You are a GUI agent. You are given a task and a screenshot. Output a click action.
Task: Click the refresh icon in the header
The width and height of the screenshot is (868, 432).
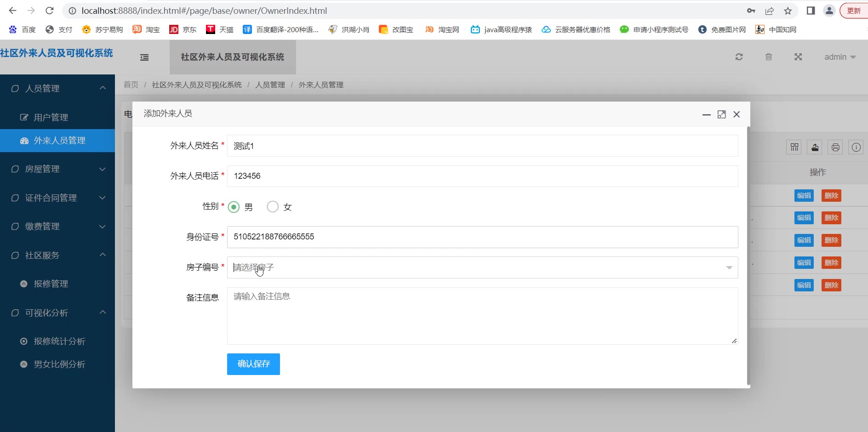(739, 57)
